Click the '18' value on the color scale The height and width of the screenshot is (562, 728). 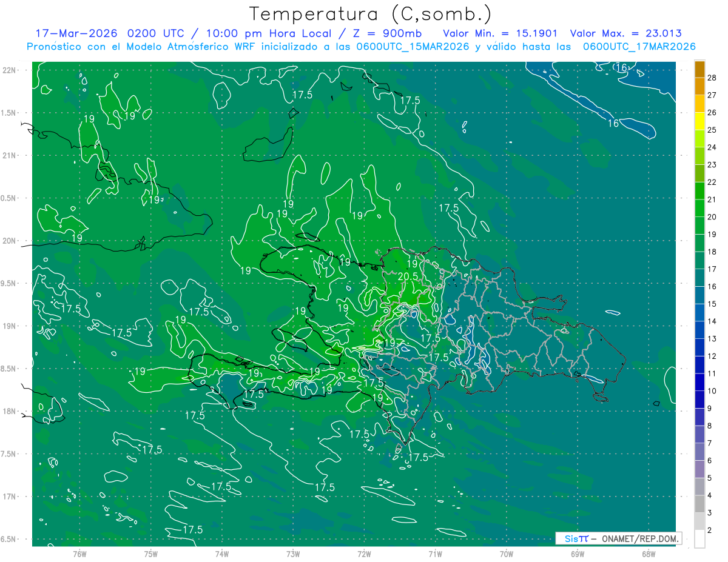(x=712, y=252)
